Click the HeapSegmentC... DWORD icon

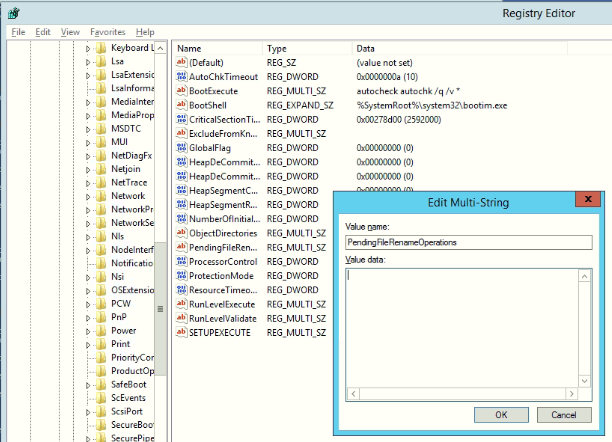181,190
